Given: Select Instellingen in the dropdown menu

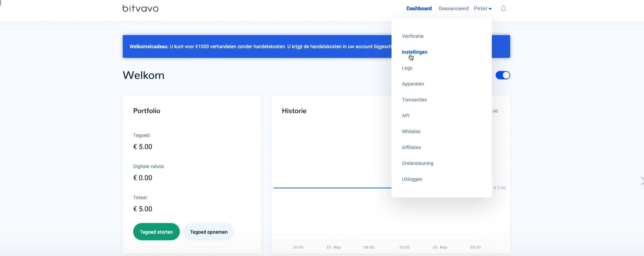Looking at the screenshot, I should pyautogui.click(x=414, y=52).
